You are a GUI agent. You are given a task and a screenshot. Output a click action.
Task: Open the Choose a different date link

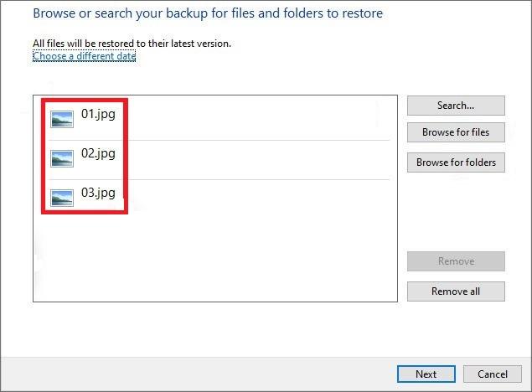[84, 56]
